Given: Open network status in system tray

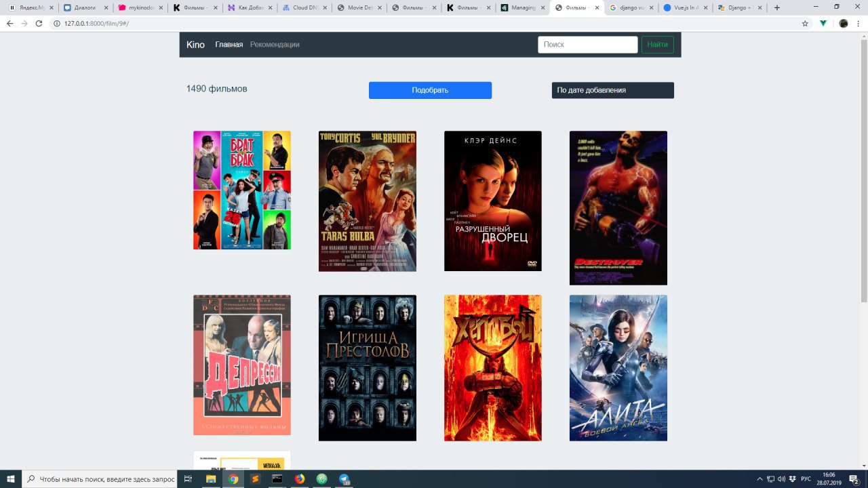Looking at the screenshot, I should pyautogui.click(x=771, y=479).
